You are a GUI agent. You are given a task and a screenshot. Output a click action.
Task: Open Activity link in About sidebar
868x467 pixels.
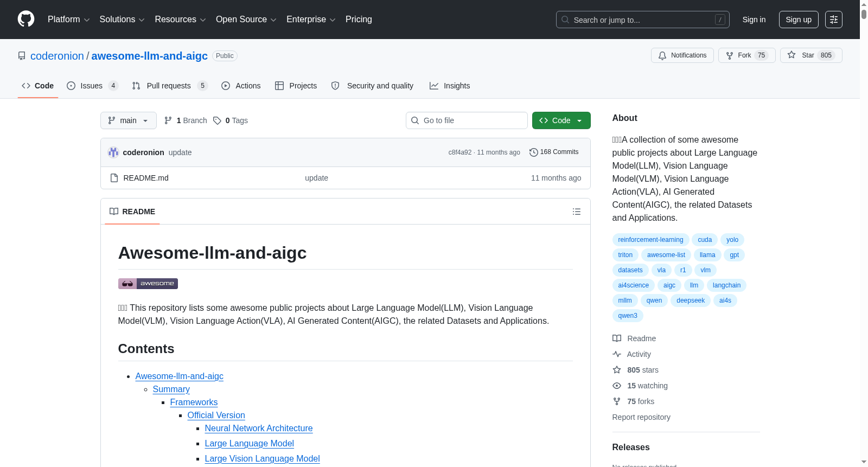(631, 354)
